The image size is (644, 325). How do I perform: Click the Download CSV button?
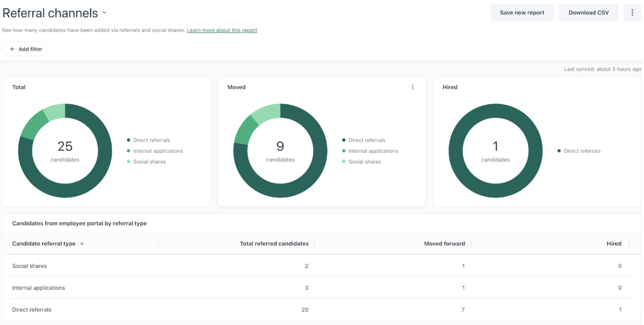pos(588,13)
